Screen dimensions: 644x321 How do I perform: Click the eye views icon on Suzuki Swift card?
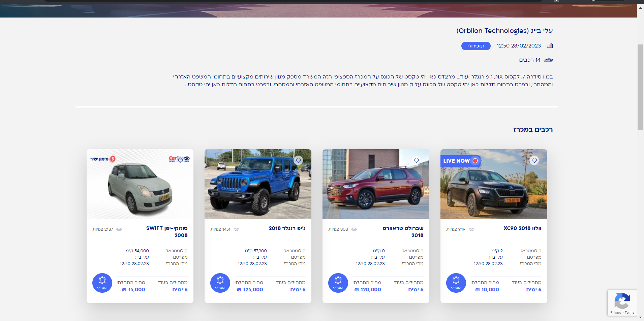(119, 229)
